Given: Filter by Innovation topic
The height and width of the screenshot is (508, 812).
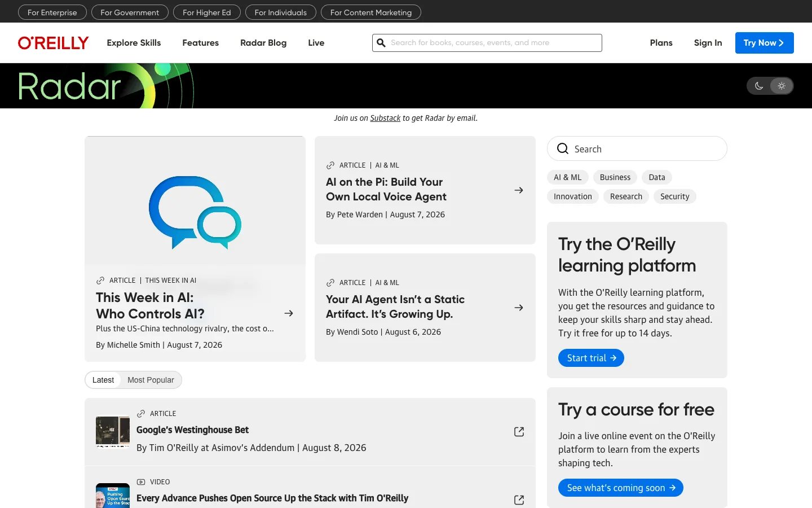Looking at the screenshot, I should click(x=573, y=196).
